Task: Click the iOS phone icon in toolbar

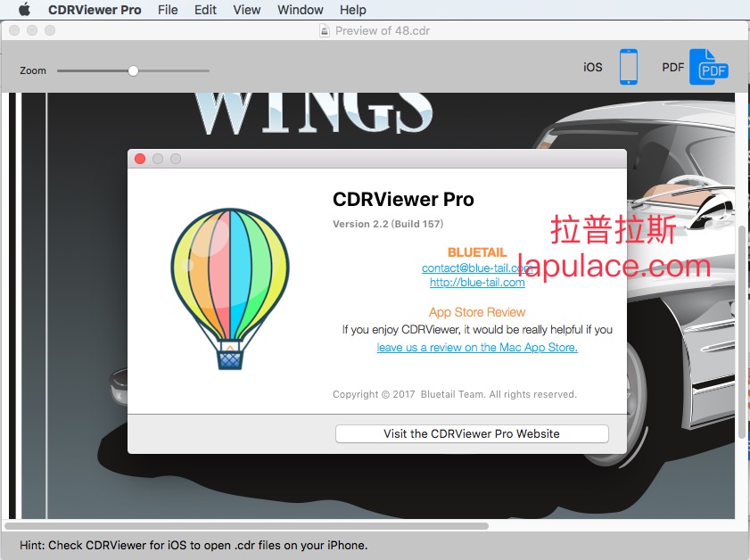Action: [629, 68]
